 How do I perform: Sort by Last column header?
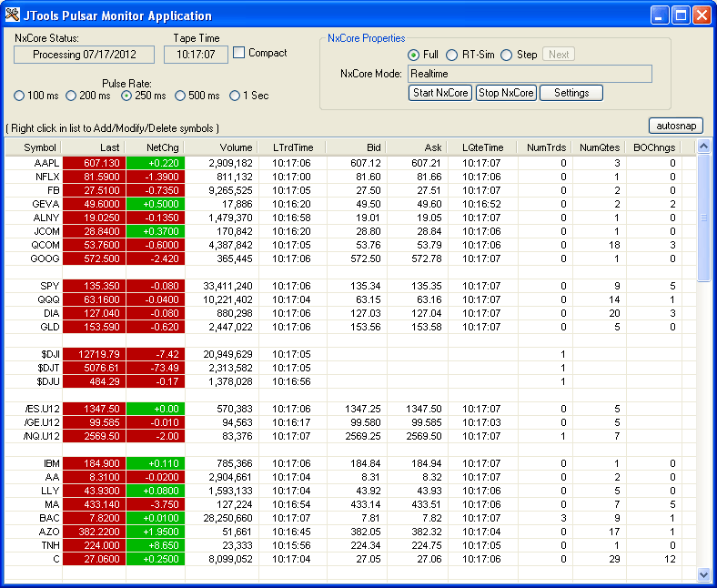pos(94,147)
